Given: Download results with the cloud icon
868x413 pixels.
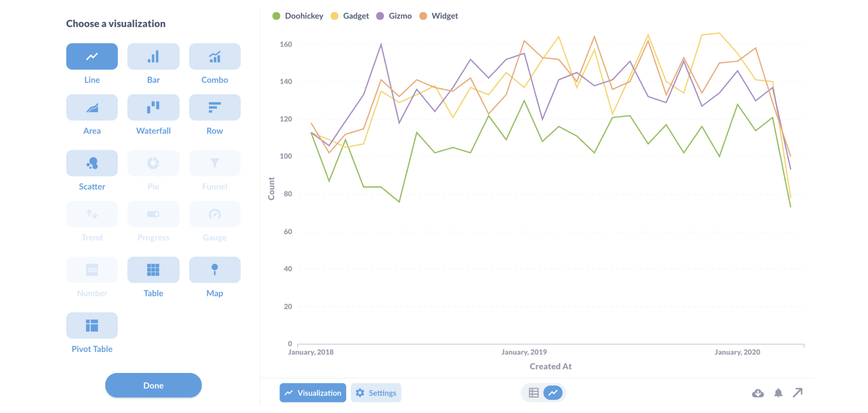Looking at the screenshot, I should click(x=758, y=393).
